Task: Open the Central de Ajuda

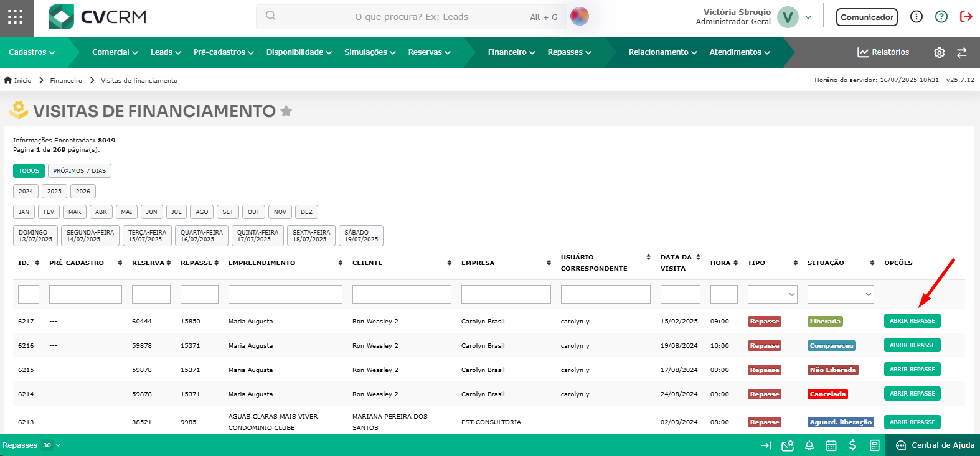Action: coord(935,445)
